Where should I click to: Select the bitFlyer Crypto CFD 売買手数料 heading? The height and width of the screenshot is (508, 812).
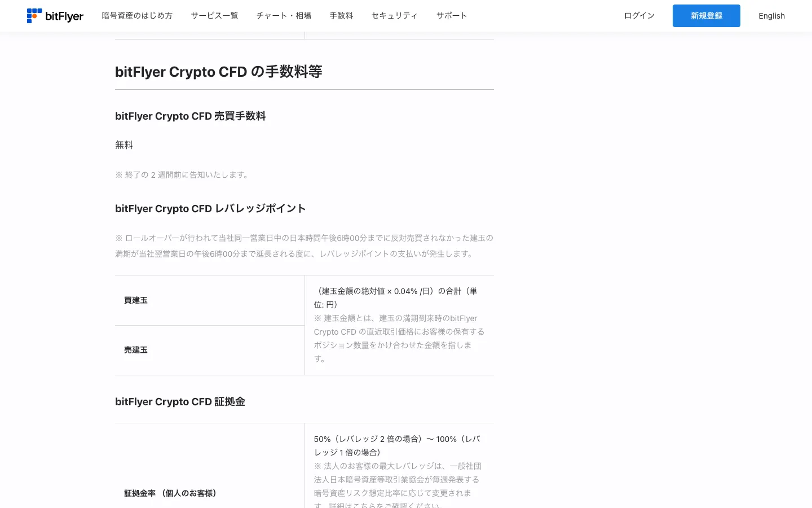191,116
